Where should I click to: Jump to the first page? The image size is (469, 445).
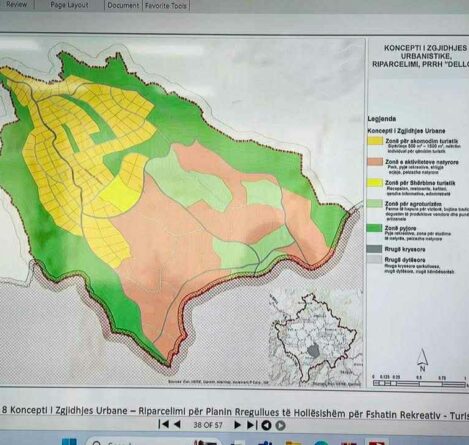[163, 424]
